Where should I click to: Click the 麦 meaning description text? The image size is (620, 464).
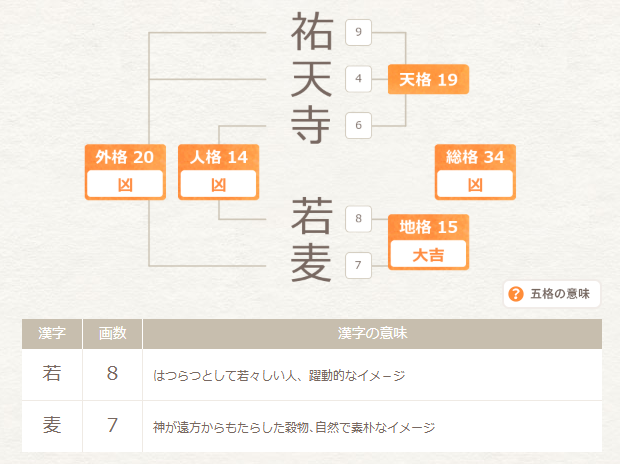click(294, 427)
